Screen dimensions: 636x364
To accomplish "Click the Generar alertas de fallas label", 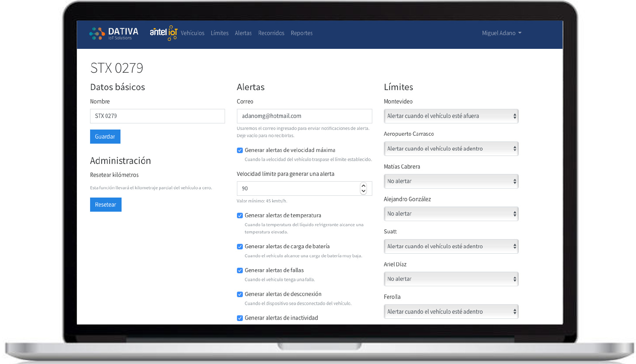I will pyautogui.click(x=274, y=270).
